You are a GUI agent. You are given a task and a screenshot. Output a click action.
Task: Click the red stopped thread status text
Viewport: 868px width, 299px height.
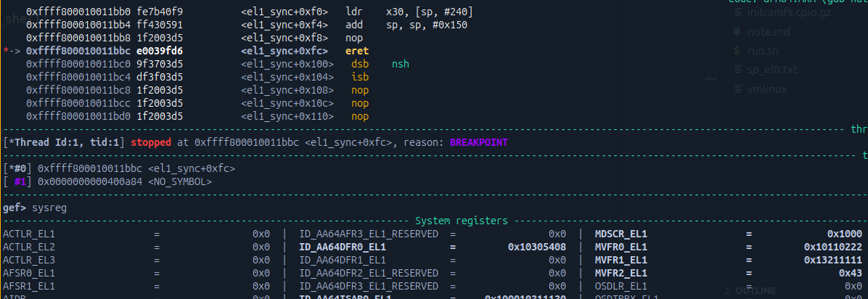tap(152, 142)
